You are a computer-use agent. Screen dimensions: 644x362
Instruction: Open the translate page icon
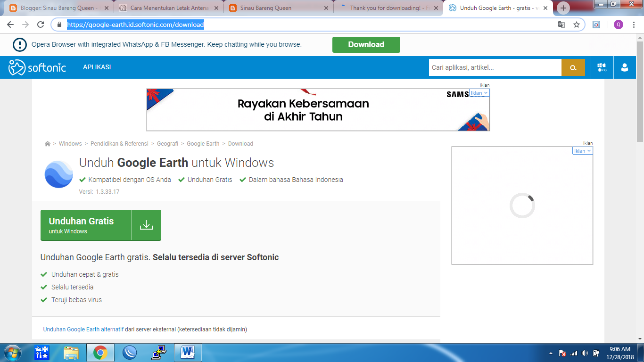561,25
